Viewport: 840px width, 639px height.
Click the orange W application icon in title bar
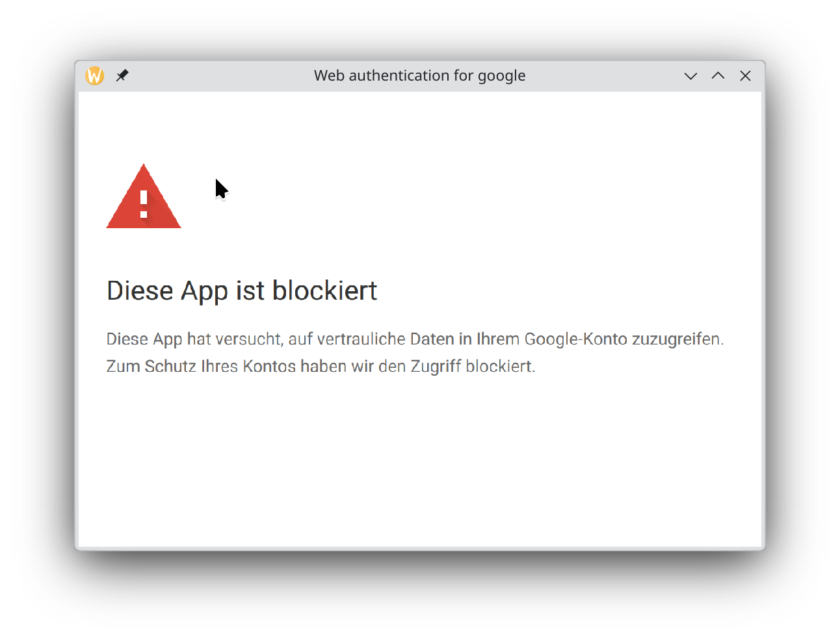click(x=95, y=76)
